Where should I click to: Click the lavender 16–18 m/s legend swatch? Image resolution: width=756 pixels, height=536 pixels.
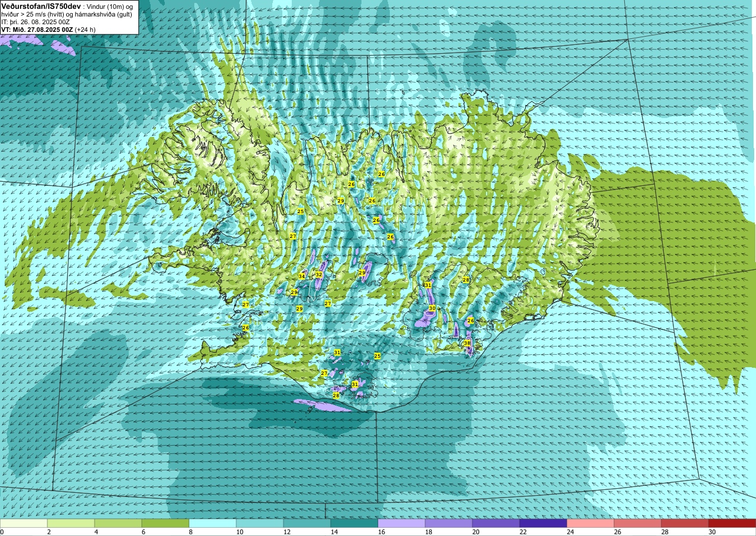coord(402,523)
